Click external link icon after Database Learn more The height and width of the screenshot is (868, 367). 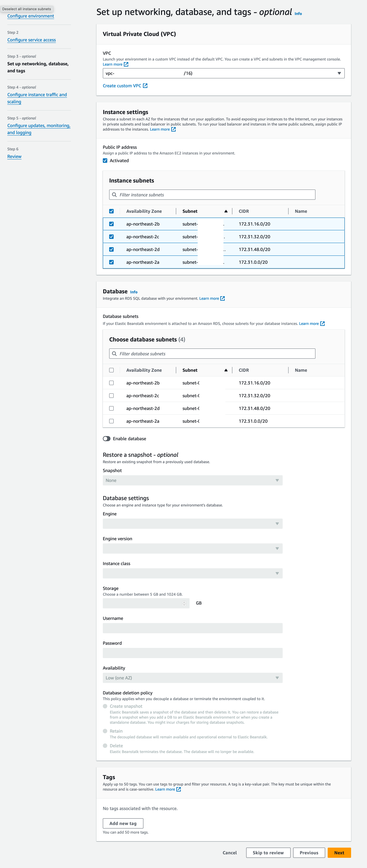[x=222, y=298]
